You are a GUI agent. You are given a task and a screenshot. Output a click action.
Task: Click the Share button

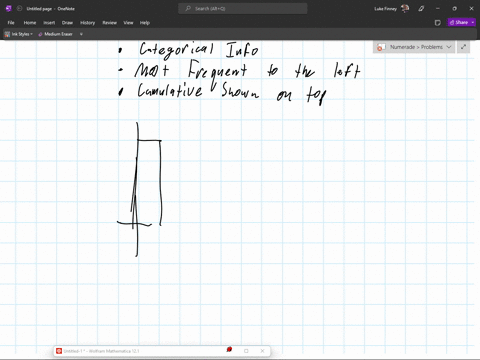(x=459, y=22)
